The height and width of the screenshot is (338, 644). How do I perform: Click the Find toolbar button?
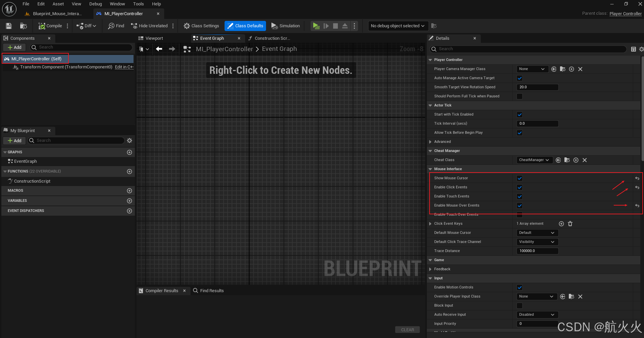[116, 26]
